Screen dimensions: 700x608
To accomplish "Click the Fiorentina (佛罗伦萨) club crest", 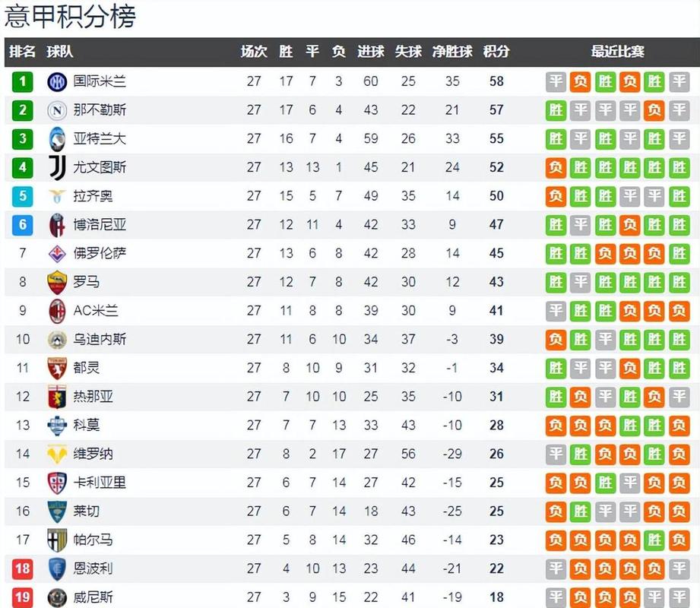I will (x=57, y=253).
